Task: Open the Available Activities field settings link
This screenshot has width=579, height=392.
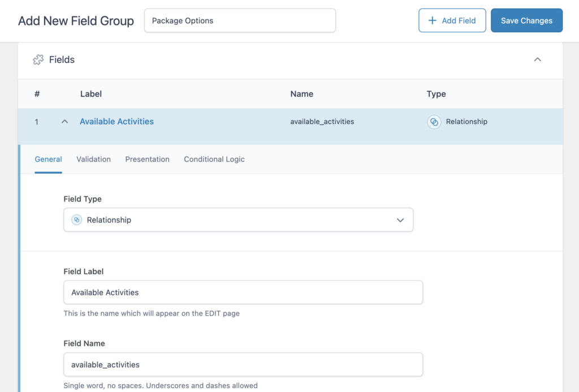Action: tap(116, 121)
